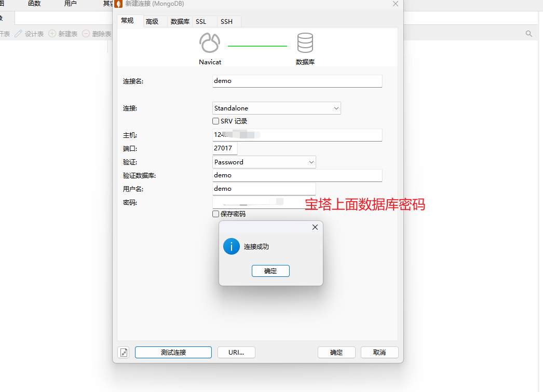Image resolution: width=543 pixels, height=392 pixels.
Task: Click the blue info icon in the 连接成功 popup
Action: pyautogui.click(x=232, y=246)
